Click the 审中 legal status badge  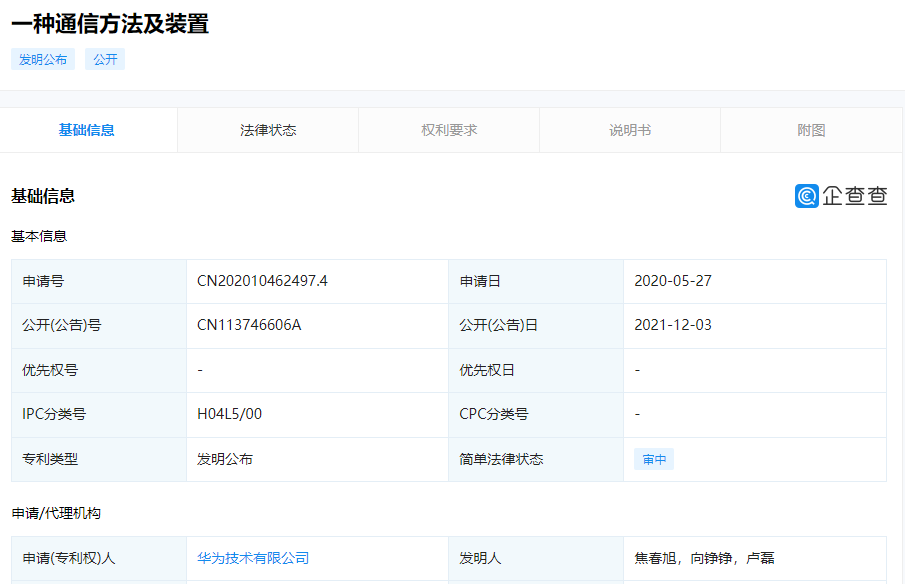pos(652,458)
